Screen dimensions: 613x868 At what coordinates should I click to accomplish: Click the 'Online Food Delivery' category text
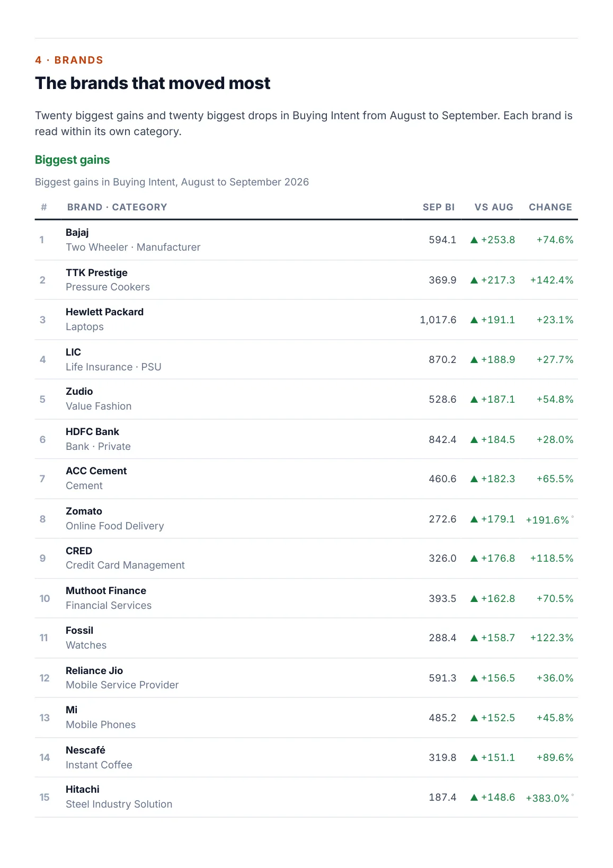point(115,526)
